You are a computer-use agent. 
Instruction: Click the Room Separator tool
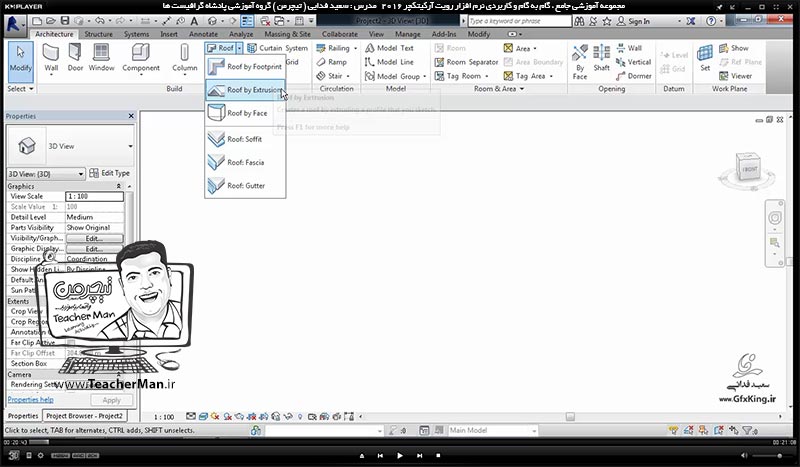click(466, 62)
